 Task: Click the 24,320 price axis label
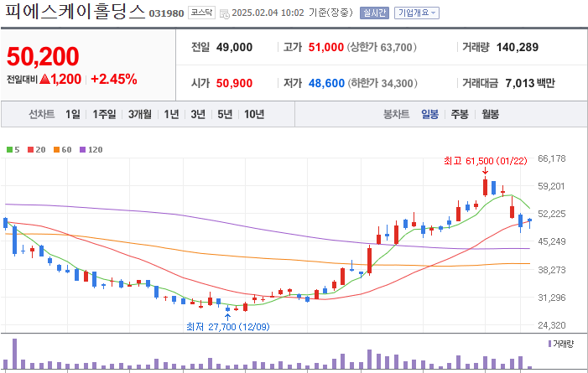click(552, 325)
